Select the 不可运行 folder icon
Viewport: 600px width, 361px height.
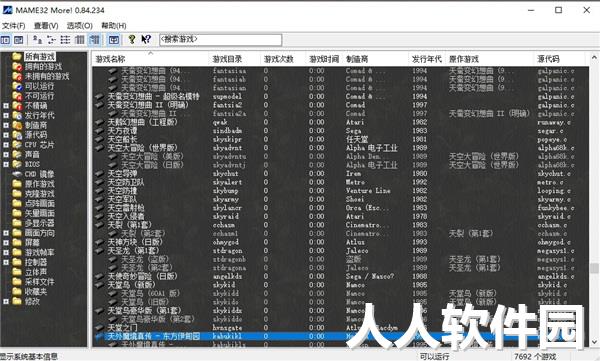(17, 96)
